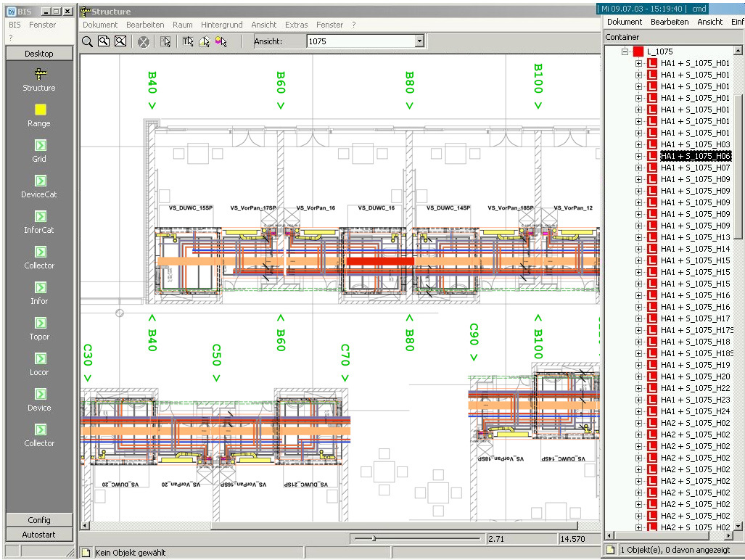Open the Topor module icon
Image resolution: width=745 pixels, height=560 pixels.
pyautogui.click(x=40, y=323)
